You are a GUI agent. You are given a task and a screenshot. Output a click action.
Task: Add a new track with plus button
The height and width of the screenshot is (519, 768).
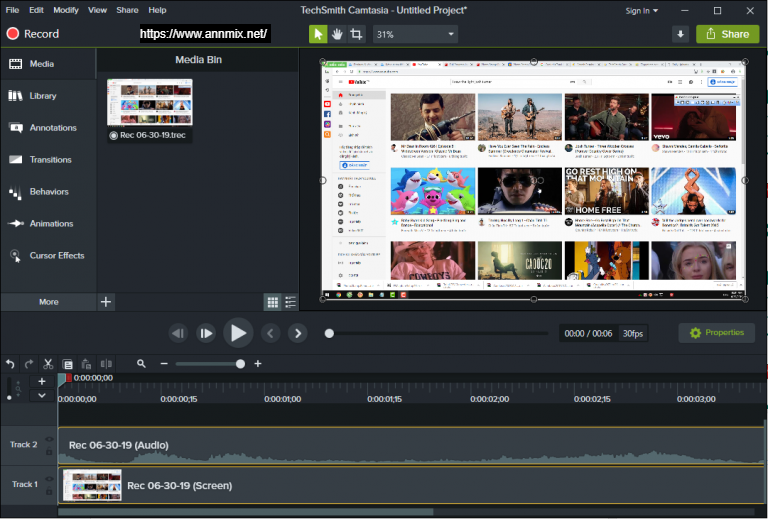[42, 381]
